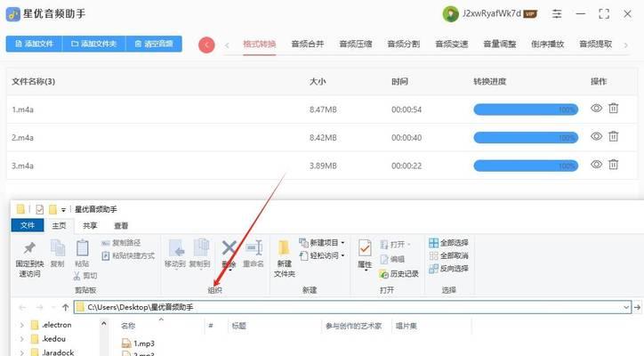The width and height of the screenshot is (644, 356).
Task: Click the red round back arrow icon
Action: 206,44
